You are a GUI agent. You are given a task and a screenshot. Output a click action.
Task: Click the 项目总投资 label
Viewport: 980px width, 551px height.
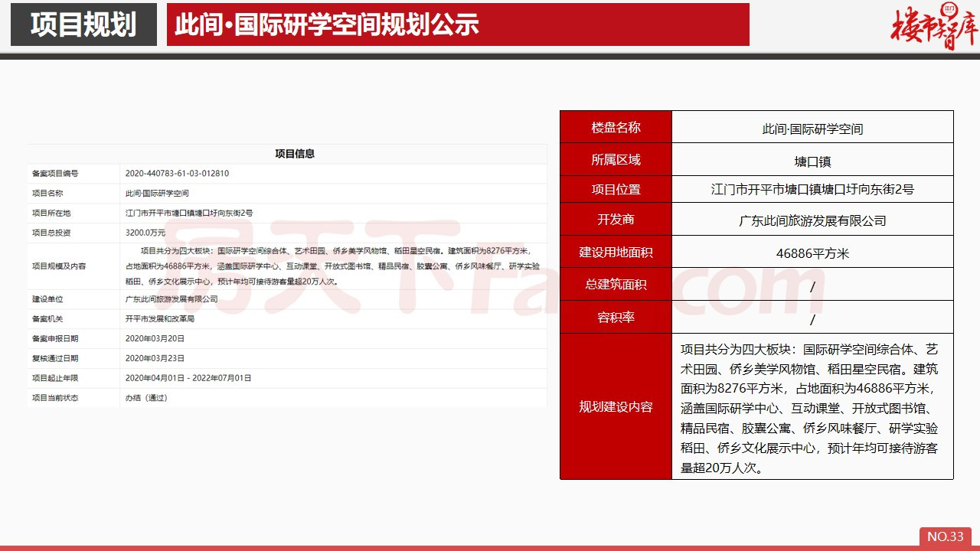click(x=51, y=233)
